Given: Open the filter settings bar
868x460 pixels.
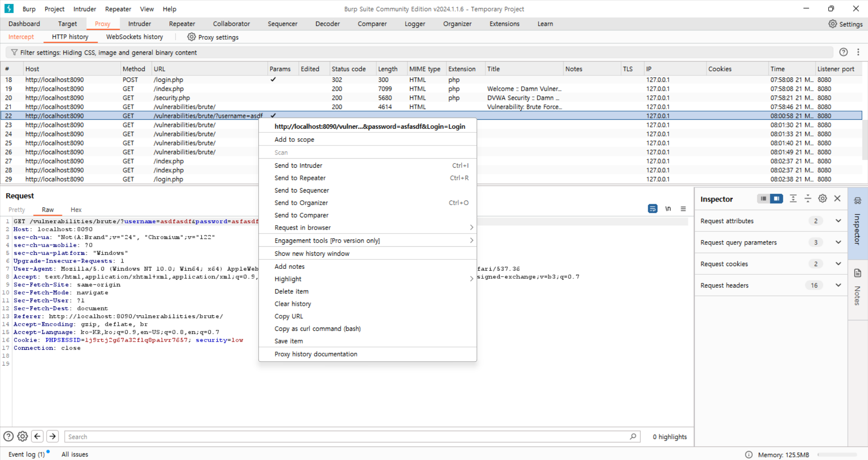Looking at the screenshot, I should click(419, 52).
